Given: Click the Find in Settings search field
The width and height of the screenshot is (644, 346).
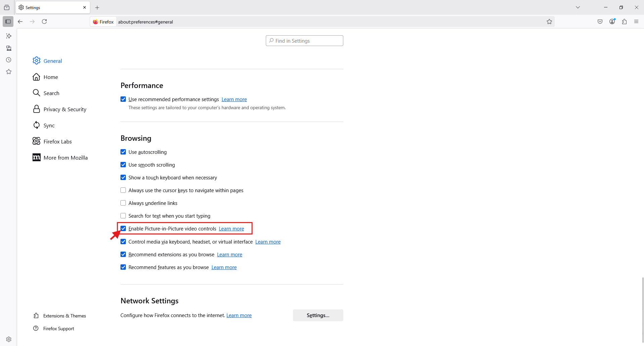Looking at the screenshot, I should [304, 41].
